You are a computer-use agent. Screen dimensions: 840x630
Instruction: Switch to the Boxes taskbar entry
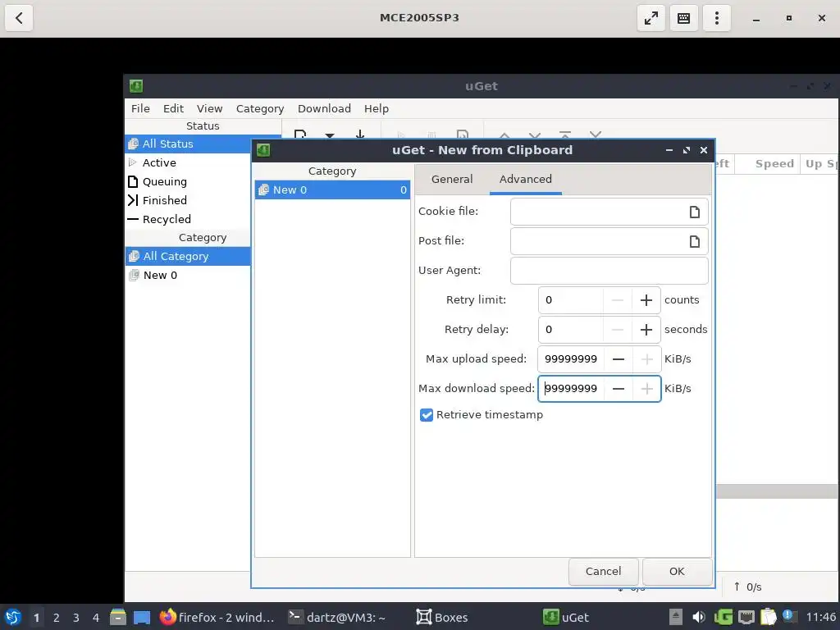pyautogui.click(x=442, y=617)
